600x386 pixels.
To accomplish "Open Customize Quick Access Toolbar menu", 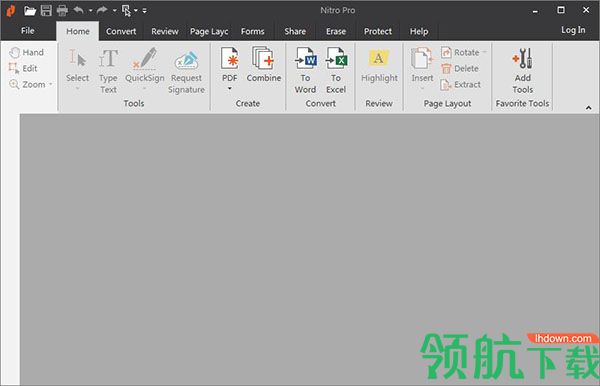I will pos(145,11).
